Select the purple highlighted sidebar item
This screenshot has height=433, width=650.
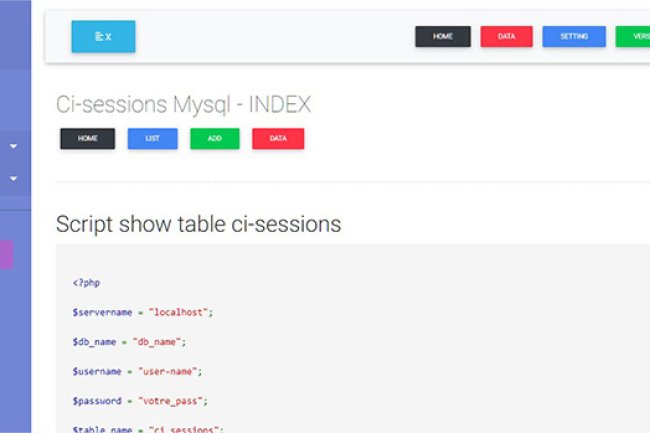click(x=6, y=253)
